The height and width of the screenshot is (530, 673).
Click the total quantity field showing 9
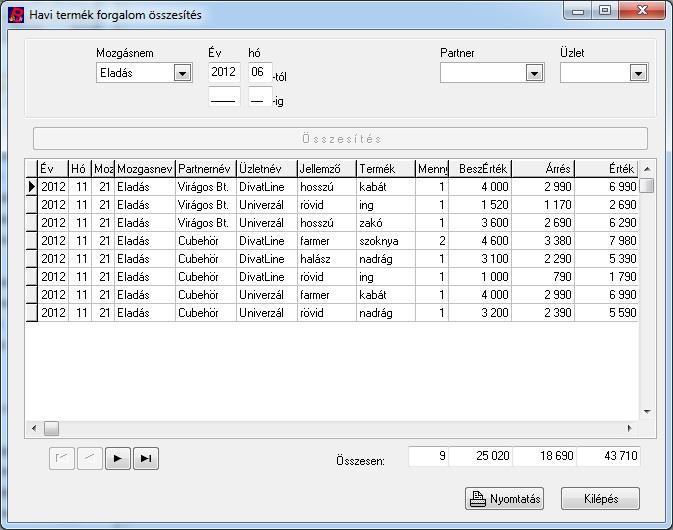[428, 456]
